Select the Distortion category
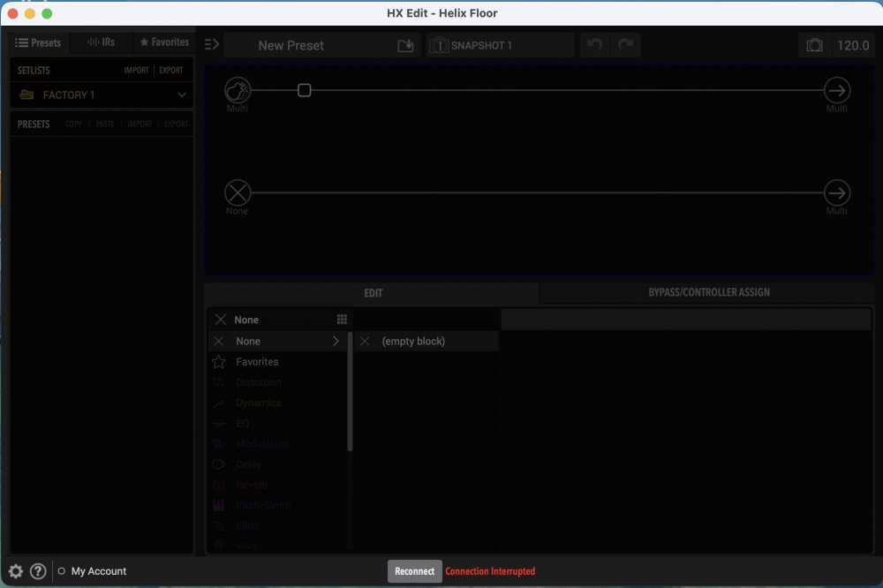The width and height of the screenshot is (883, 588). click(278, 382)
